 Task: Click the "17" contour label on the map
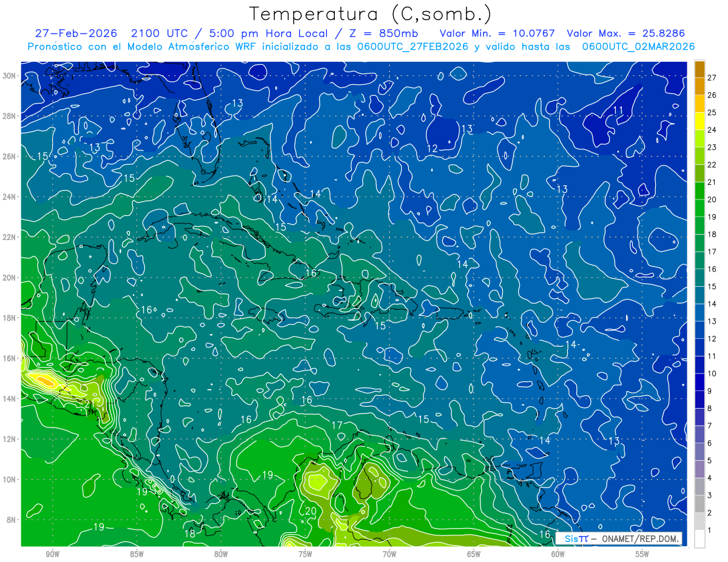coord(337,426)
